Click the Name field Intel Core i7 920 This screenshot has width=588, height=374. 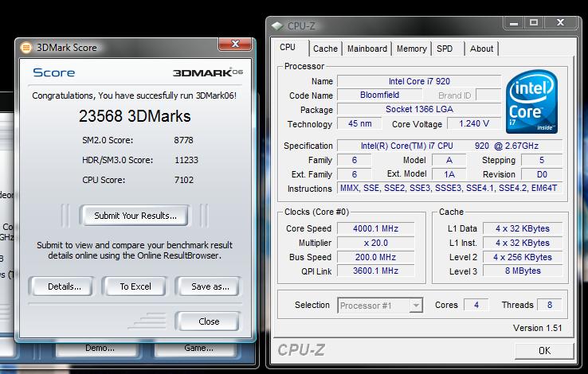(419, 81)
